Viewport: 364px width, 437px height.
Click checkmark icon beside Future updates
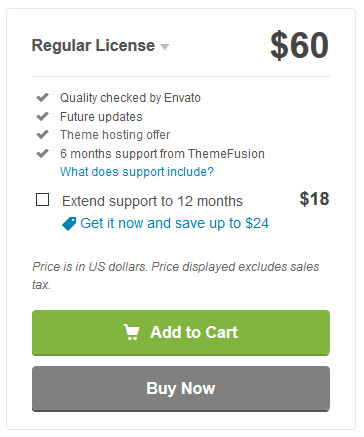[43, 116]
